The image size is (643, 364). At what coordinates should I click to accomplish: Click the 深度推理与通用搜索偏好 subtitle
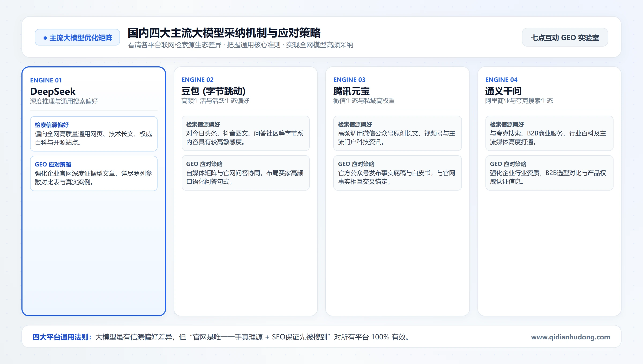64,101
